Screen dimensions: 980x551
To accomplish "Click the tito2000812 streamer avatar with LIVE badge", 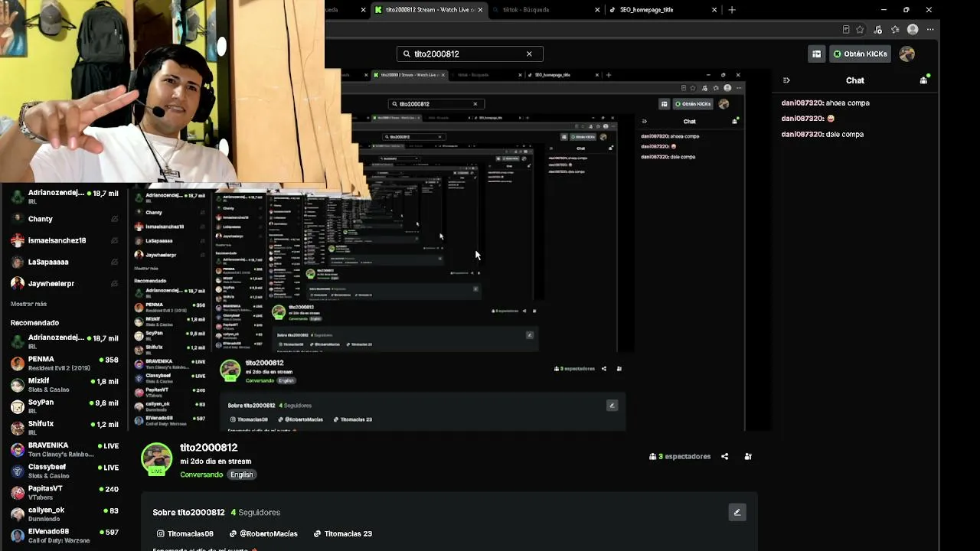I will pos(157,458).
